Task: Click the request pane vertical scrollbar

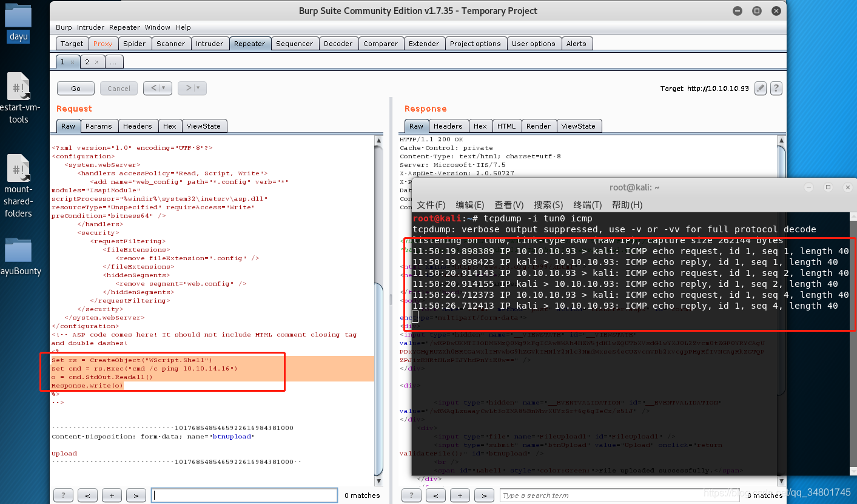Action: click(x=378, y=311)
